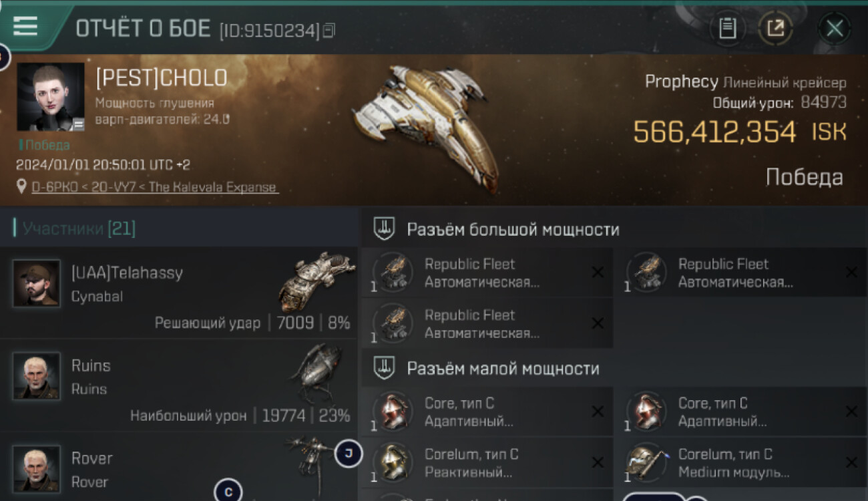Dismiss the third Republic Fleet module
This screenshot has height=501, width=868.
pos(598,323)
